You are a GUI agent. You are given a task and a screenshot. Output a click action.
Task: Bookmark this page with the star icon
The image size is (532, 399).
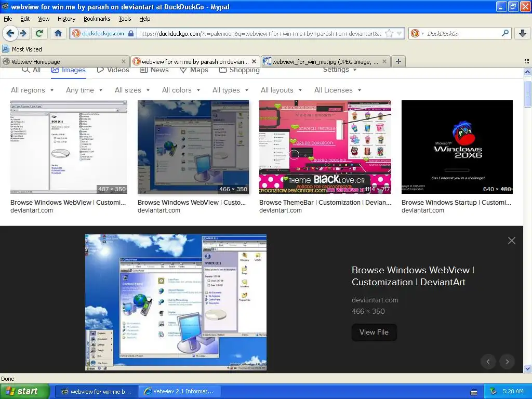click(389, 33)
